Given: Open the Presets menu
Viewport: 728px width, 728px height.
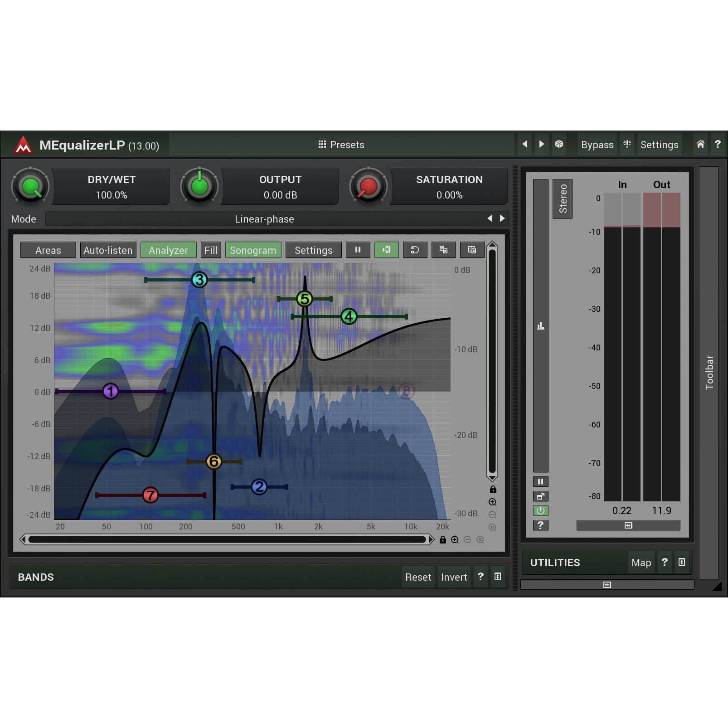Looking at the screenshot, I should click(341, 145).
